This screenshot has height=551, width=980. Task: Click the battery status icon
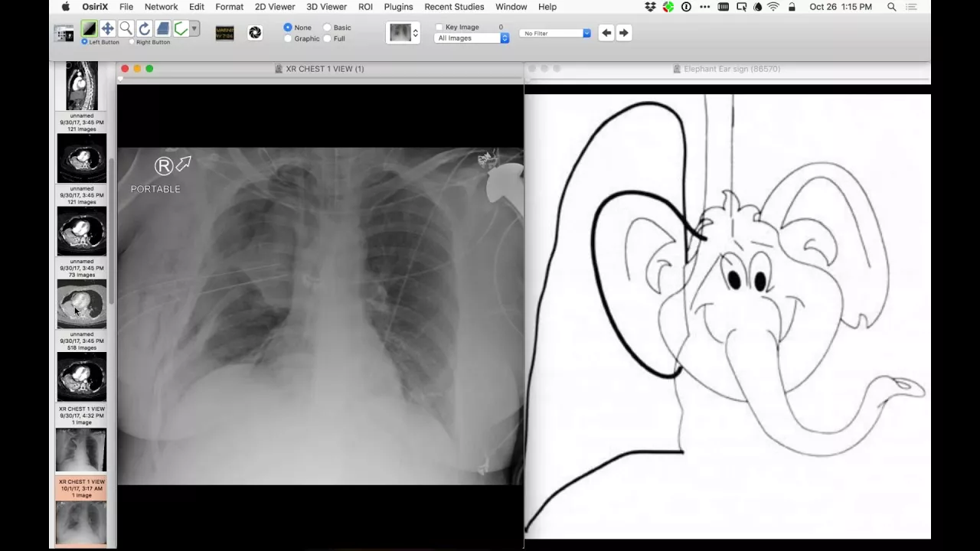[x=723, y=7]
